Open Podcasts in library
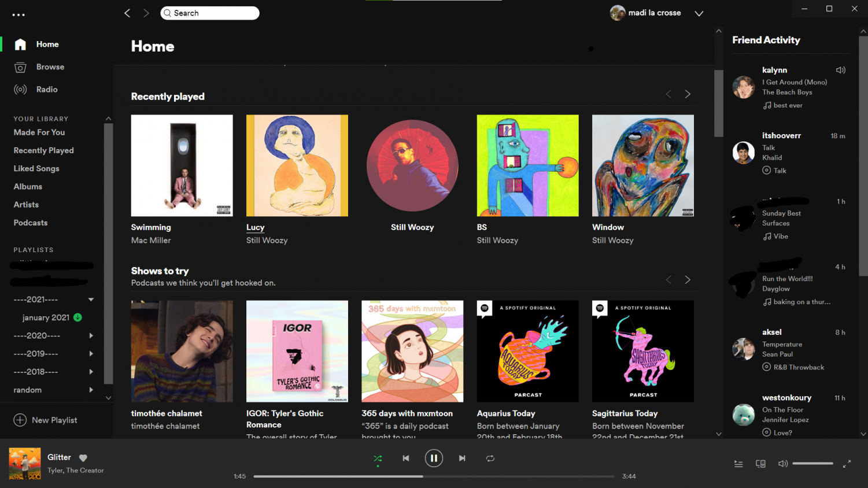Screen dimensions: 868x488 (x=31, y=223)
